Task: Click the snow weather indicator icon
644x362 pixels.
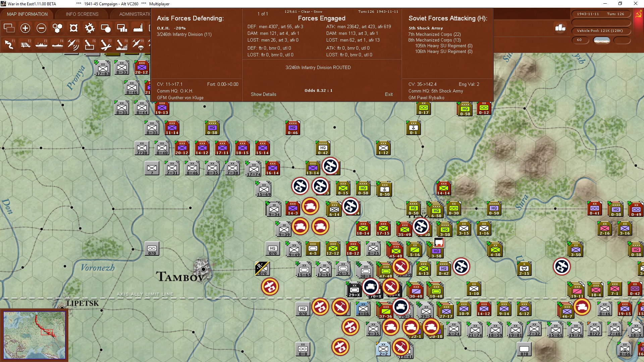Action: point(602,40)
